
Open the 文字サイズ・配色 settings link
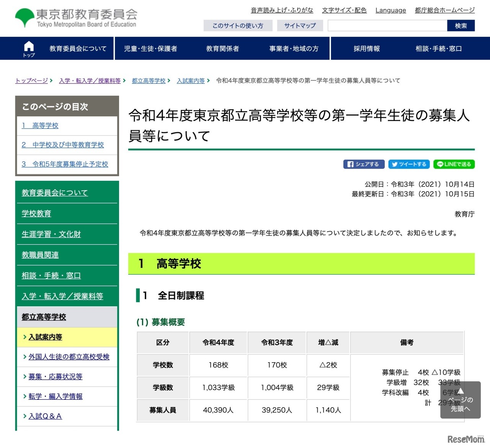(344, 10)
